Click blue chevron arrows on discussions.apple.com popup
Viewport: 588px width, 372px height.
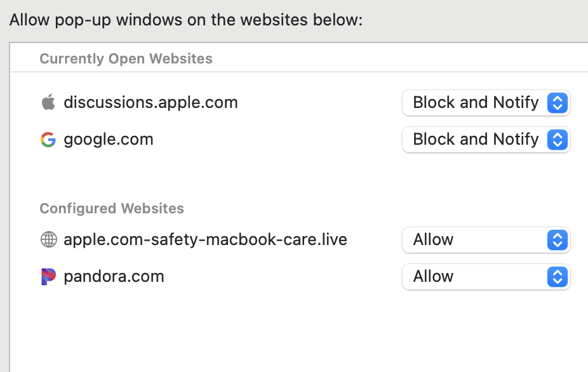[557, 103]
